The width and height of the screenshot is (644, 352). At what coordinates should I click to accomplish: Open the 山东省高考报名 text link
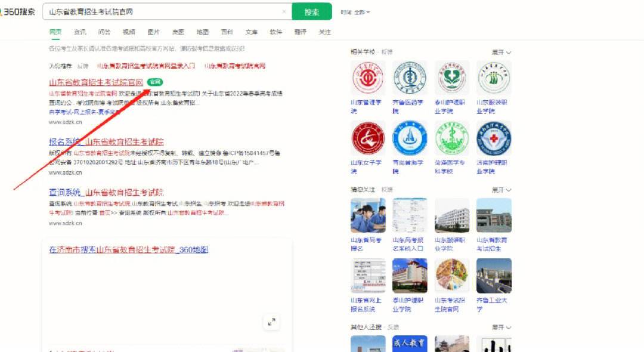366,245
